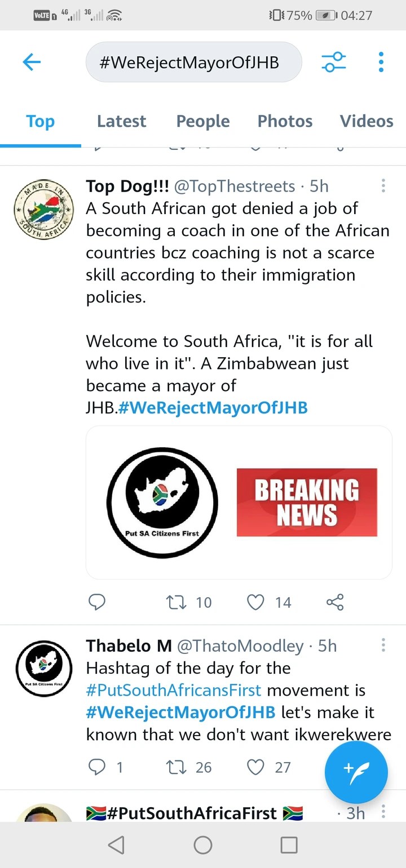Share Top Dog's tweet
Screen dimensions: 406x868
pyautogui.click(x=335, y=602)
